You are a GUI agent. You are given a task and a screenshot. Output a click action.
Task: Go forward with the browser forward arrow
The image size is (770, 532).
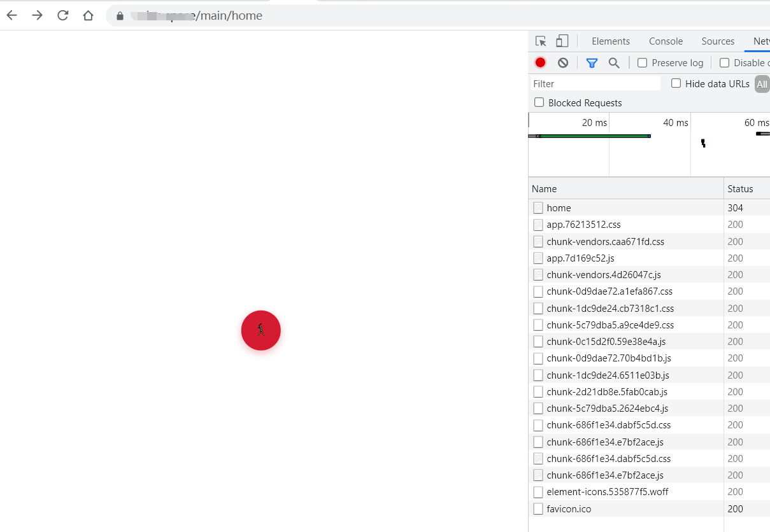coord(37,15)
